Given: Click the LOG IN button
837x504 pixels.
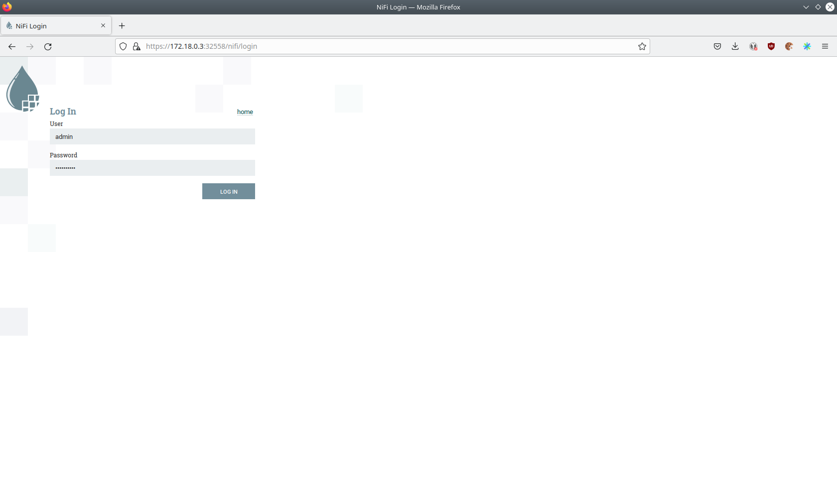Looking at the screenshot, I should pyautogui.click(x=228, y=191).
